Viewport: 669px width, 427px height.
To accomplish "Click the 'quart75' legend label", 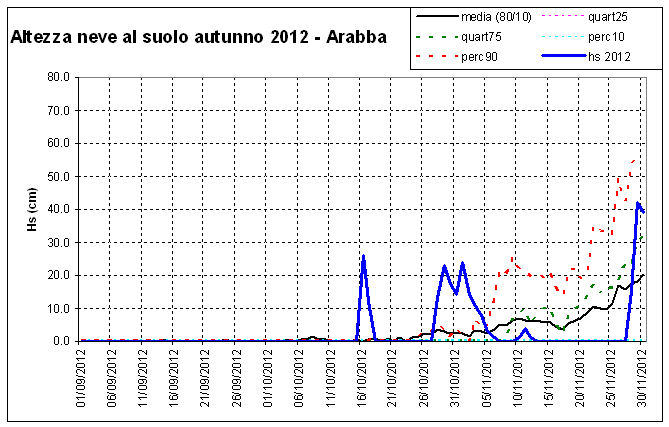I will (x=482, y=37).
